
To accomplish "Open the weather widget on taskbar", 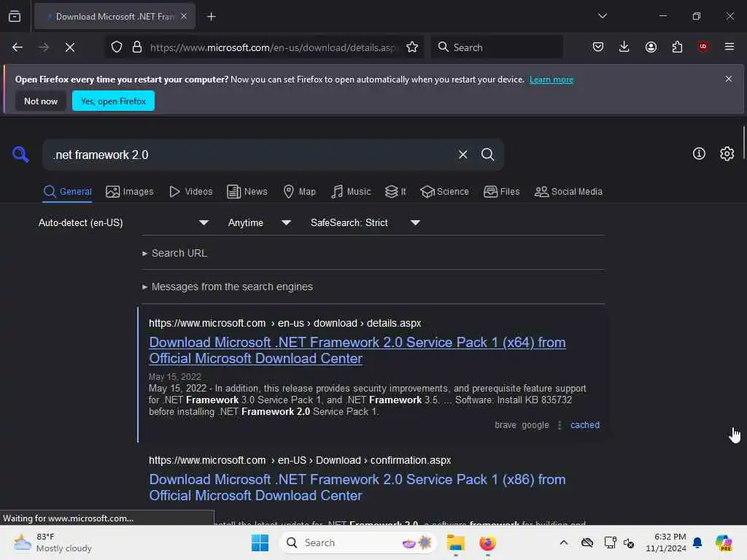I will pos(53,542).
